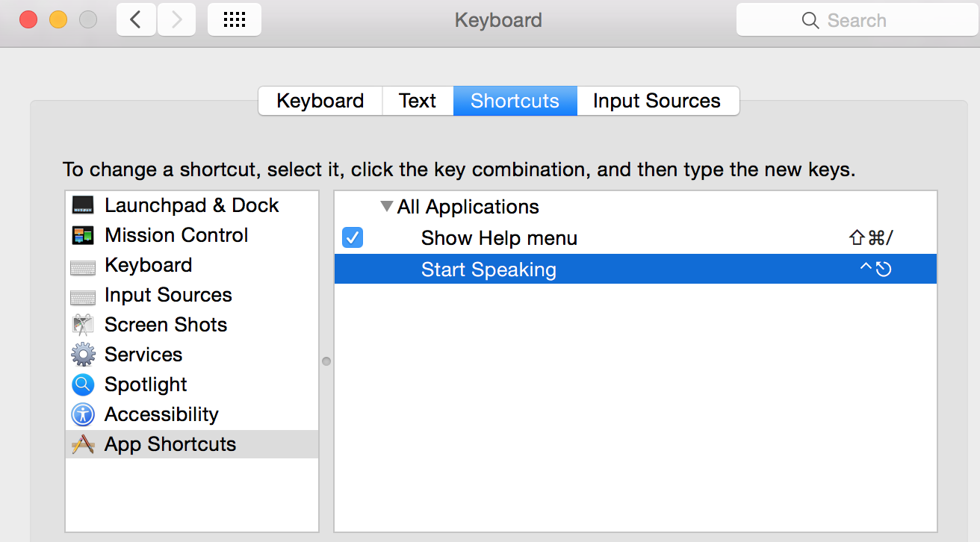Switch to the Keyboard tab
Image resolution: width=980 pixels, height=542 pixels.
pyautogui.click(x=320, y=100)
